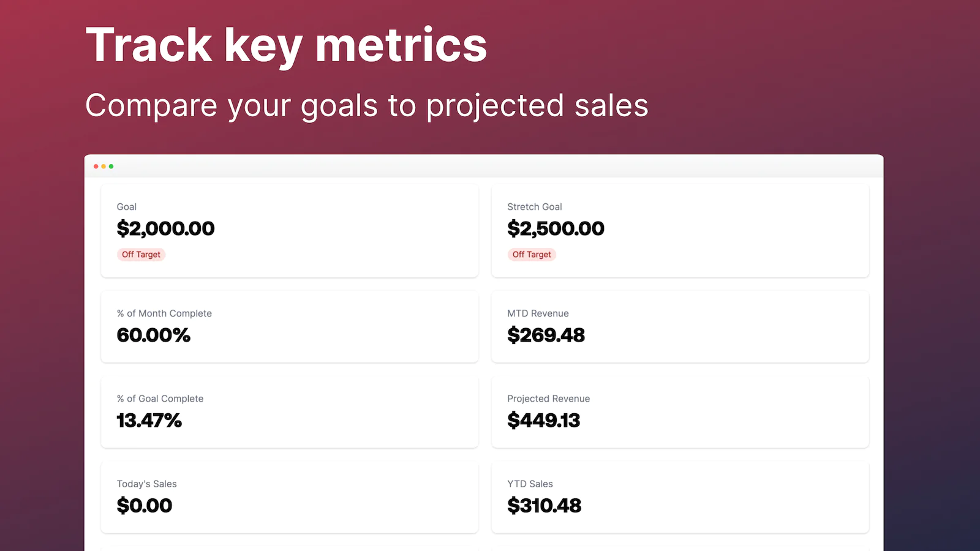
Task: Click the % of Goal Complete card
Action: pos(290,412)
